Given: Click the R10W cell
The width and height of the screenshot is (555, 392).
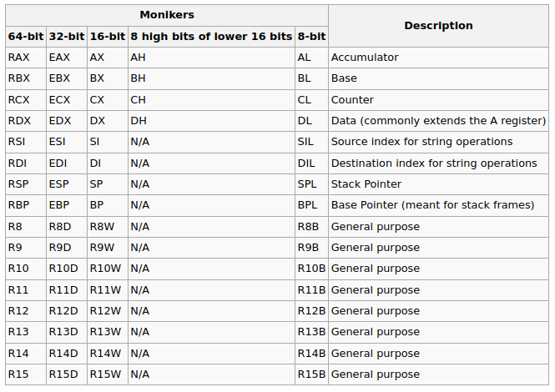Looking at the screenshot, I should 108,269.
